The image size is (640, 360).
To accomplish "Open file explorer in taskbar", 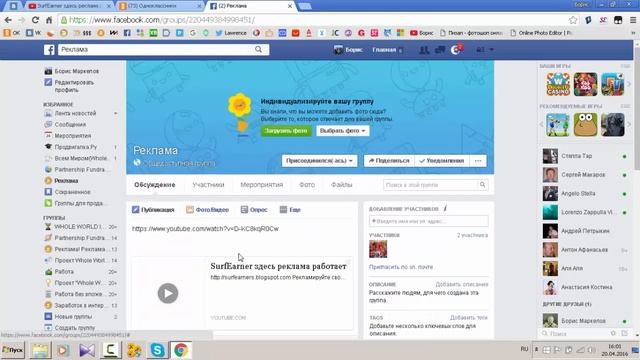I will click(x=40, y=350).
